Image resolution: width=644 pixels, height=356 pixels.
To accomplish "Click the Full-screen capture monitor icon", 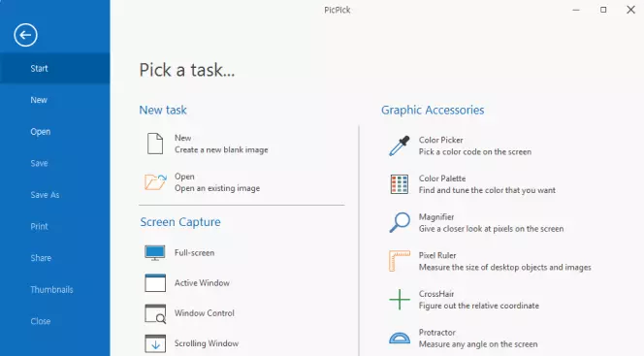I will 155,253.
